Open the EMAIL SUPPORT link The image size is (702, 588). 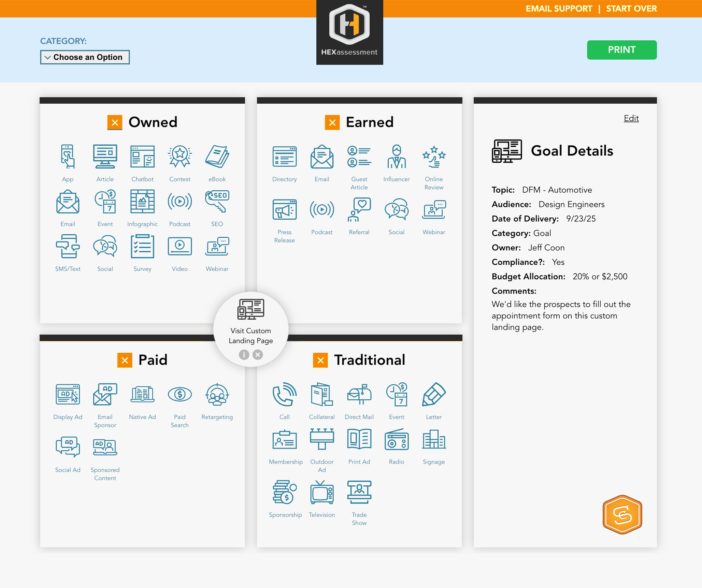[x=559, y=9]
